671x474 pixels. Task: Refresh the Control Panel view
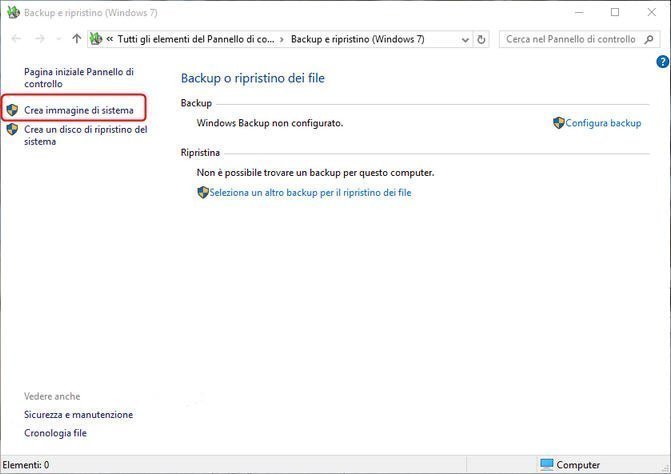[x=481, y=40]
